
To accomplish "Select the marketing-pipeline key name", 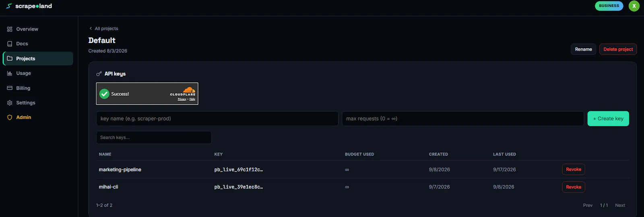I will tap(120, 170).
